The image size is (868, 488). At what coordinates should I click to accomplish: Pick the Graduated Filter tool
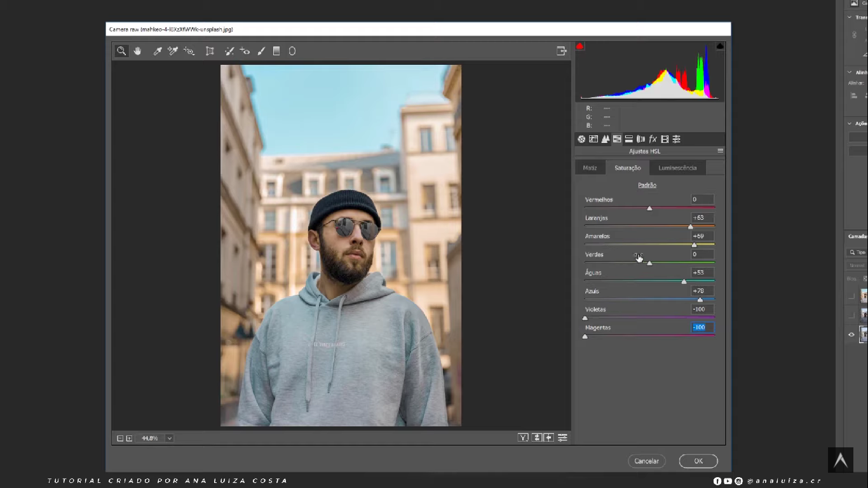click(x=276, y=51)
